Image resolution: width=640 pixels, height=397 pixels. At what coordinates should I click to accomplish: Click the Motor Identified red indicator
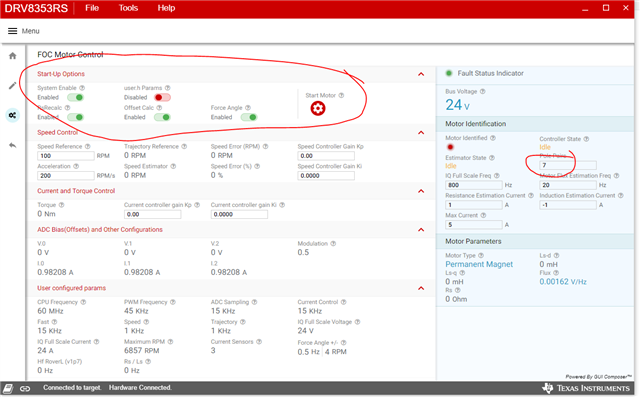coord(450,147)
